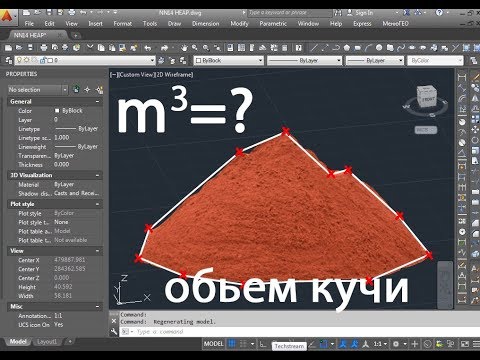Click the customize command line wrench icon
The width and height of the screenshot is (480, 360).
pyautogui.click(x=114, y=332)
